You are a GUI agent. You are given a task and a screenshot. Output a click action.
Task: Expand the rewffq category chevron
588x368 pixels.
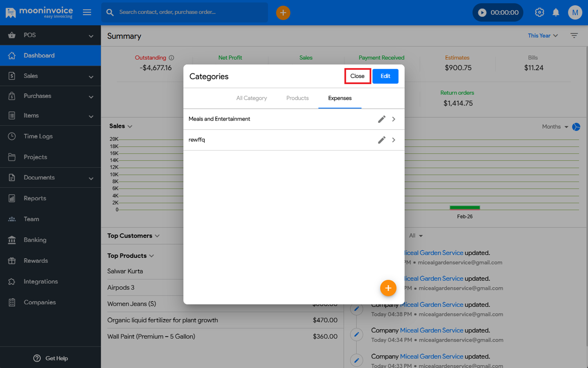click(394, 140)
